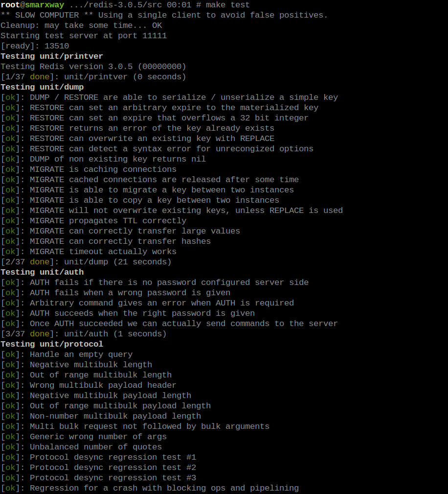Select "Unbalanced number of quotes" line

(81, 447)
